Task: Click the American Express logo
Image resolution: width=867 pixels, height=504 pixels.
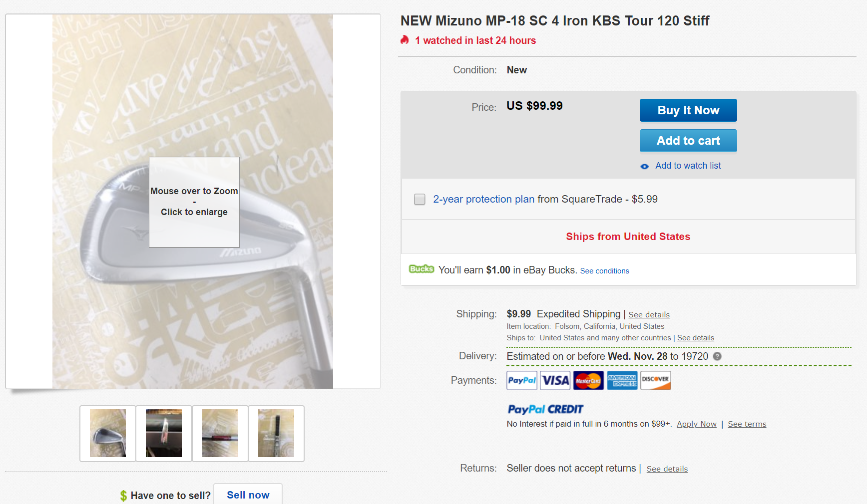Action: pos(622,380)
